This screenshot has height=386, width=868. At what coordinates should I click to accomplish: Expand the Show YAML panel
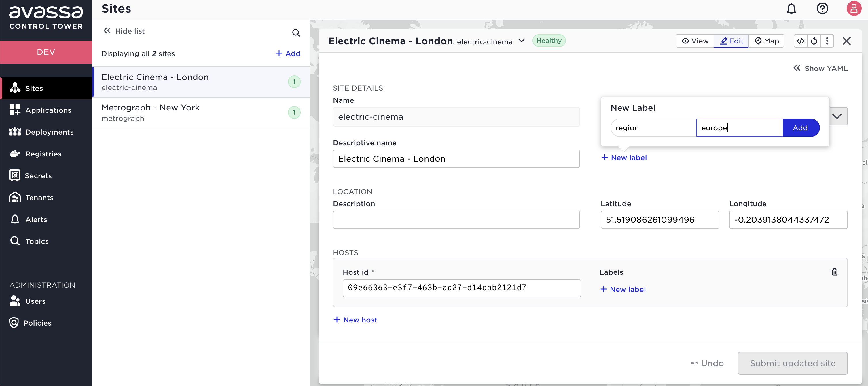(x=820, y=69)
